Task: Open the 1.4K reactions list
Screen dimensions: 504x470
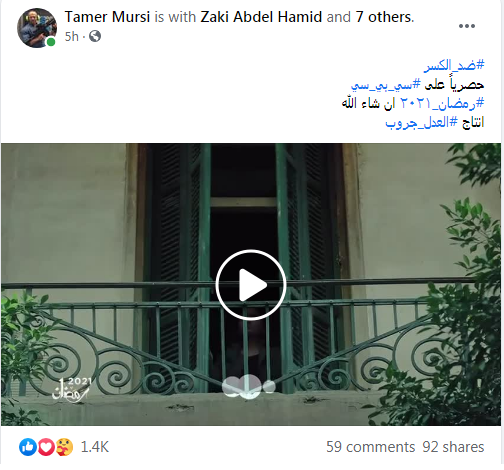Action: pyautogui.click(x=95, y=447)
